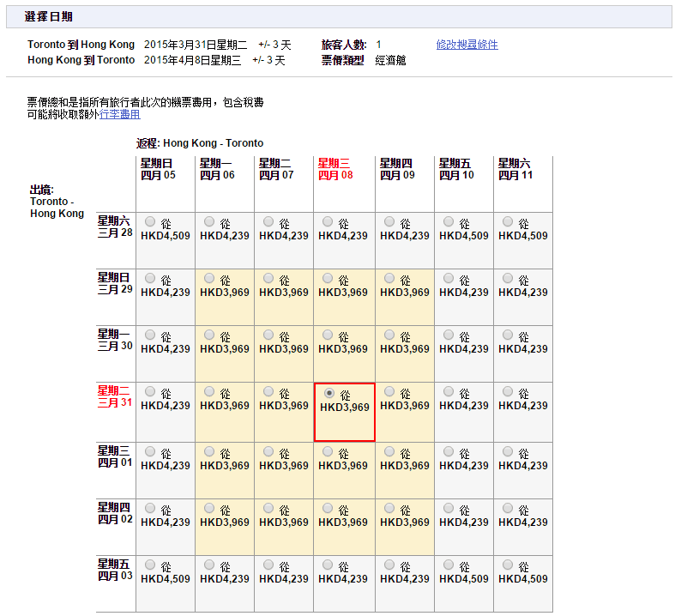Viewport: 675px width, 616px height.
Task: Select radio for 四月 02 departure, 四月 10 return
Action: 449,509
